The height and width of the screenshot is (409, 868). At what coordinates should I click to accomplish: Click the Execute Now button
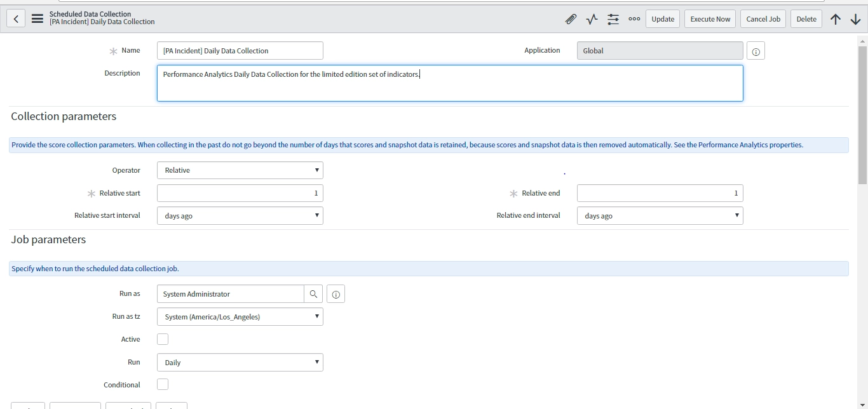click(710, 18)
